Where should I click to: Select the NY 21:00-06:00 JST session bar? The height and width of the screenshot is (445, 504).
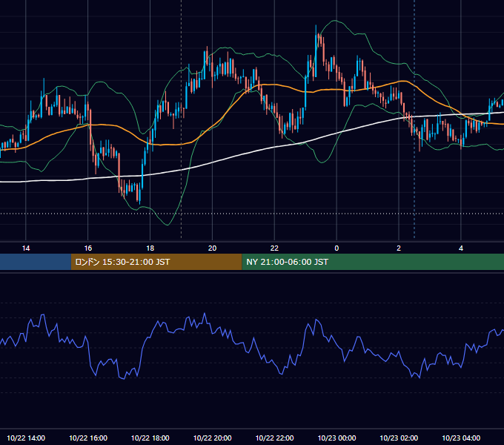point(373,262)
